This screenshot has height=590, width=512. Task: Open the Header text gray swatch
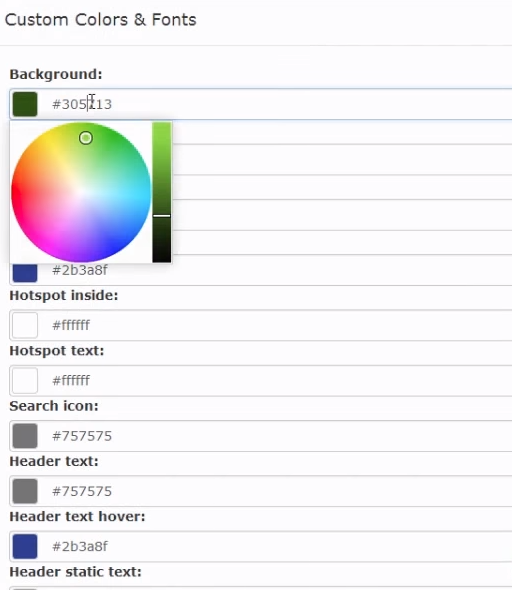25,491
